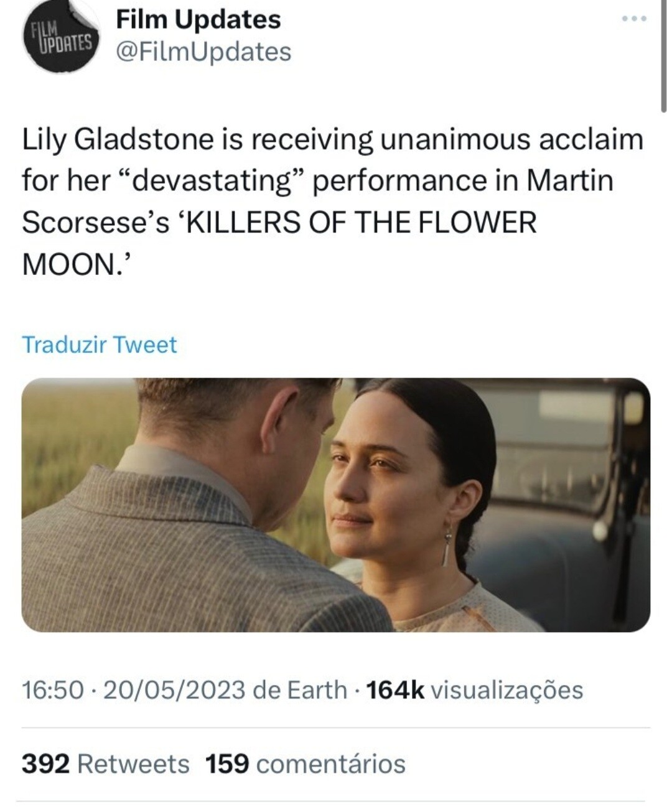Click the vertical scrollbar at right edge
672x810 pixels.
point(663,56)
